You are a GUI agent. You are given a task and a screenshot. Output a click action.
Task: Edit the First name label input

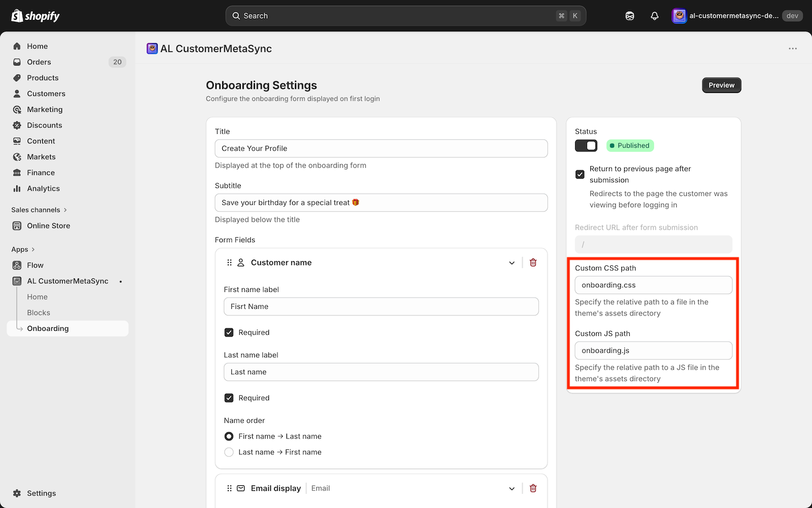pyautogui.click(x=381, y=306)
